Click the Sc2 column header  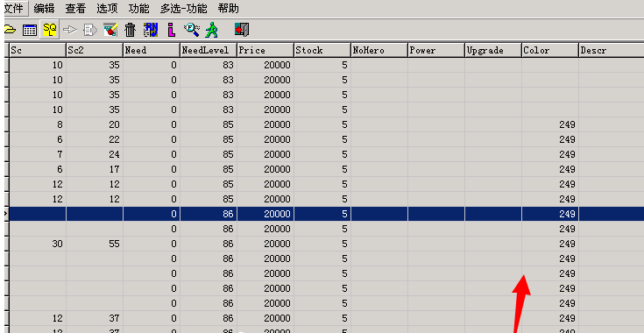(x=95, y=50)
